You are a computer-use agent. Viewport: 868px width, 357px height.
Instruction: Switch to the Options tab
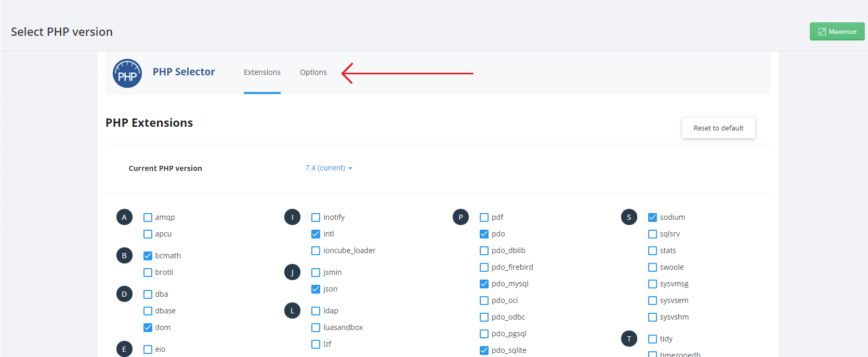tap(313, 72)
